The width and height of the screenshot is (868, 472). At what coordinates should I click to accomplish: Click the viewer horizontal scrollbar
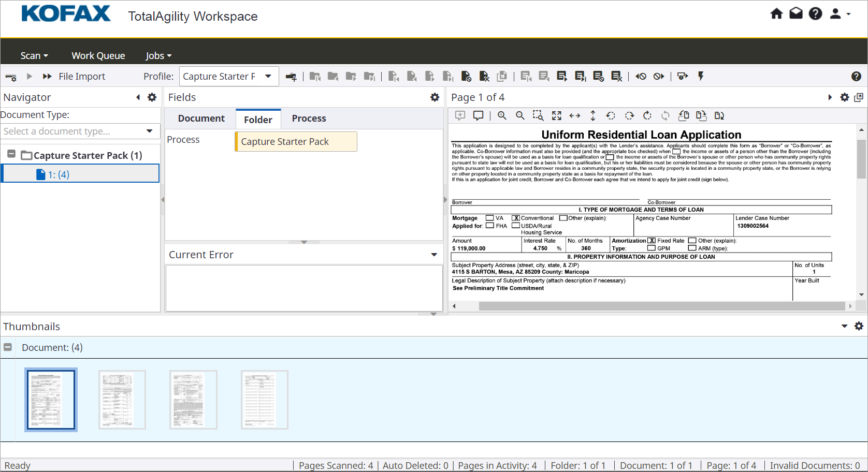point(661,306)
